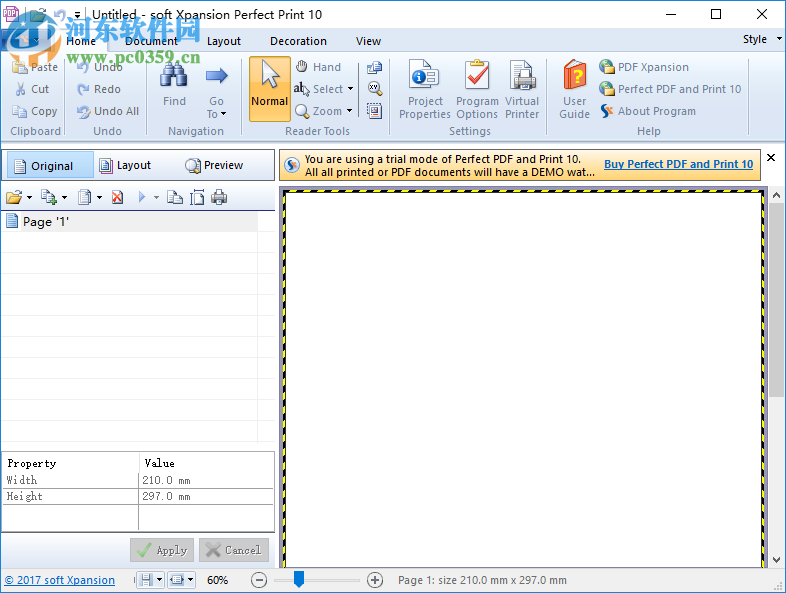This screenshot has height=593, width=786.
Task: Open the Style dropdown
Action: pyautogui.click(x=762, y=39)
